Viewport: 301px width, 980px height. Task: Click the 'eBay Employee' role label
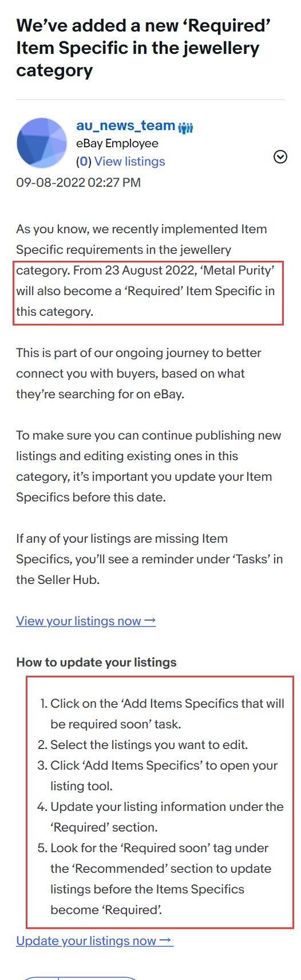click(117, 143)
